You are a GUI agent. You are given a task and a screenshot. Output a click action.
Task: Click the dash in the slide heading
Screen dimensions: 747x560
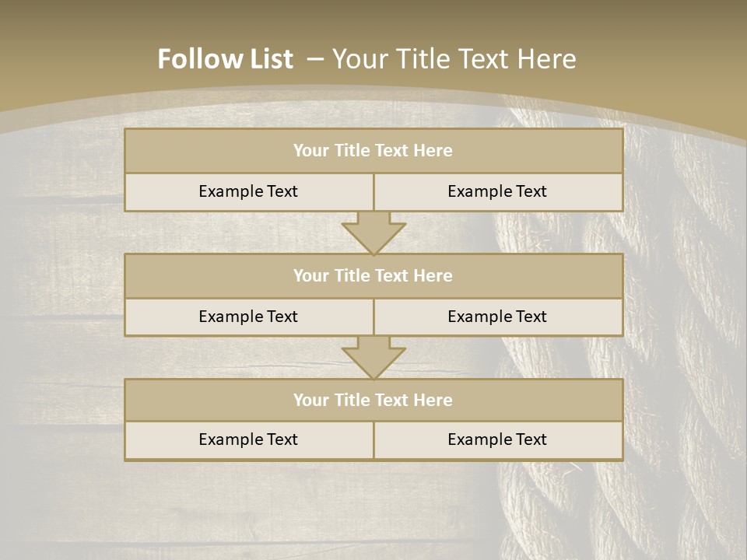tap(314, 58)
